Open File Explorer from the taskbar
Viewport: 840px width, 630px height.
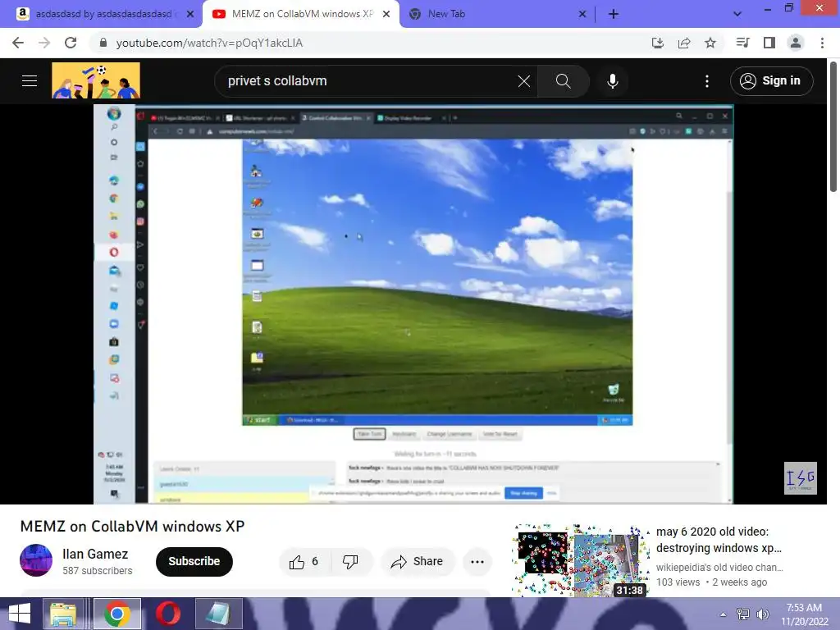[x=63, y=614]
